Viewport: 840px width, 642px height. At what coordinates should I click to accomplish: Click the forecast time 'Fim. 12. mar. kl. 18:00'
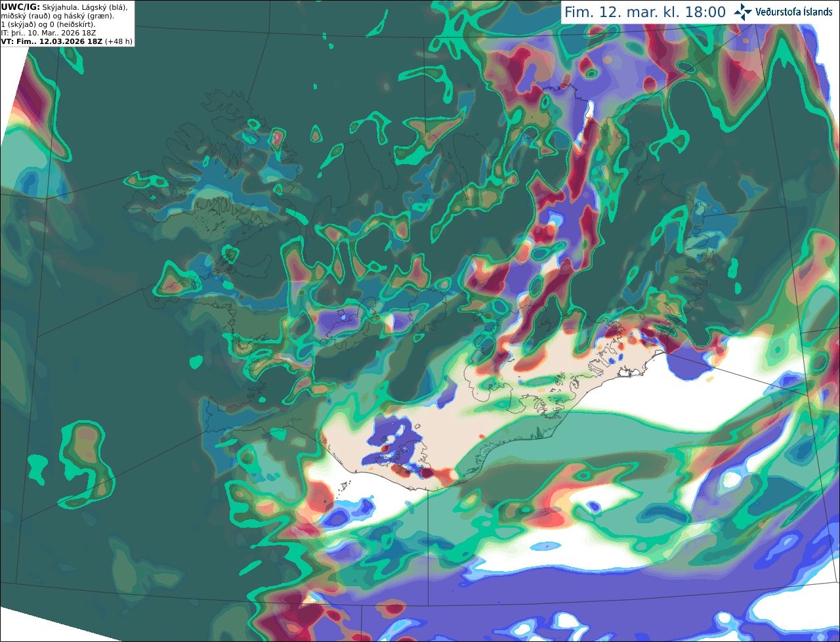[645, 12]
